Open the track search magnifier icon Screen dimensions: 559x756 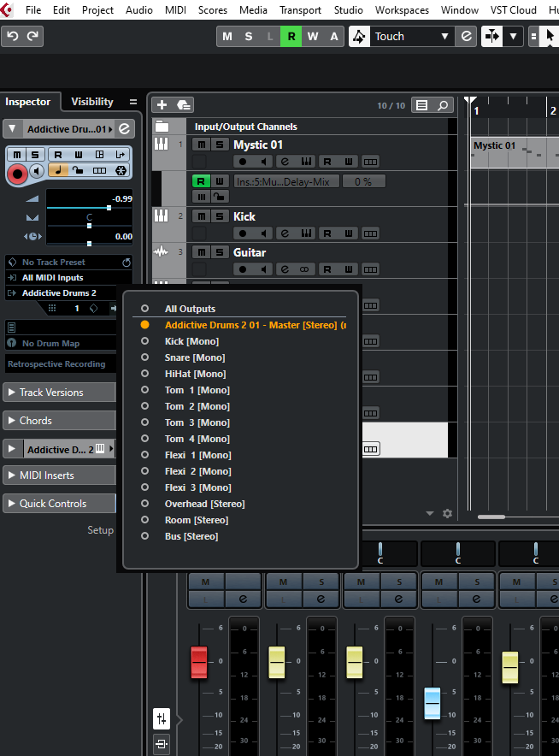[x=443, y=105]
